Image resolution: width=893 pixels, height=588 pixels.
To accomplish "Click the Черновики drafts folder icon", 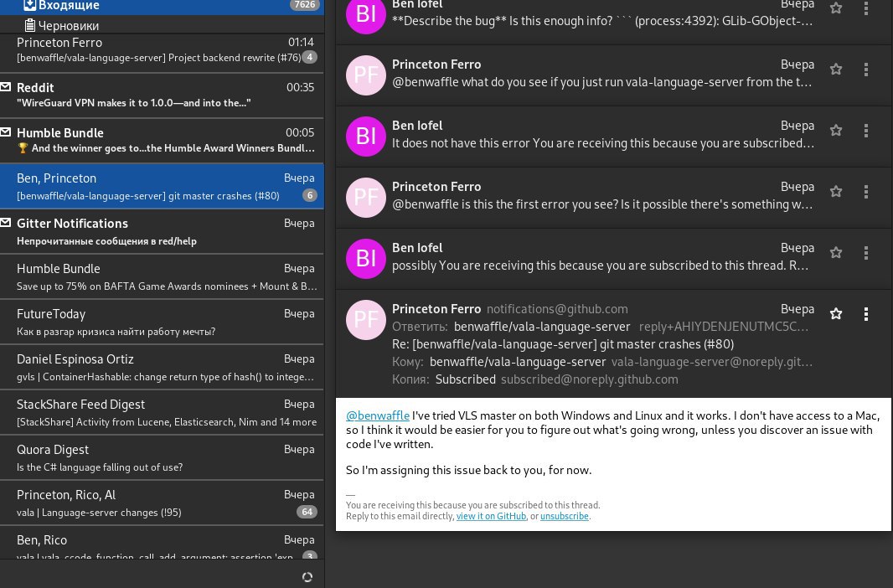I will point(30,25).
